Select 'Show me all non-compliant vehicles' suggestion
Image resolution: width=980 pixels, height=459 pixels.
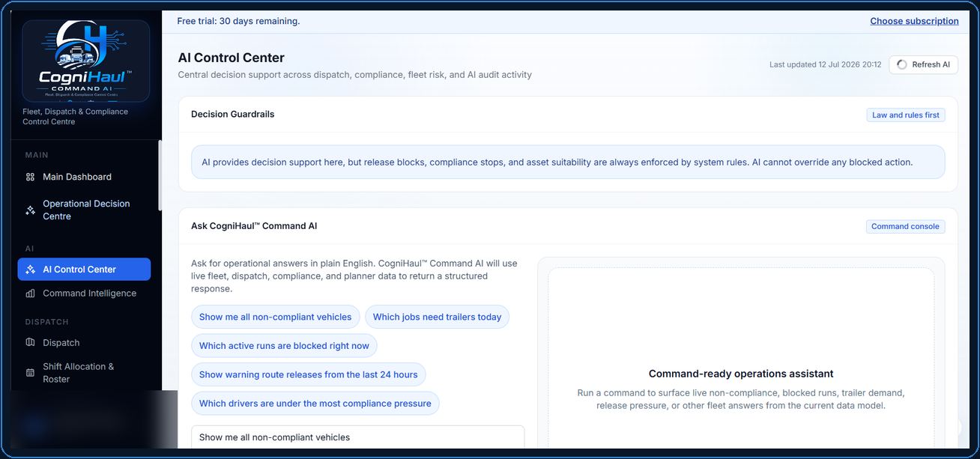(x=275, y=317)
